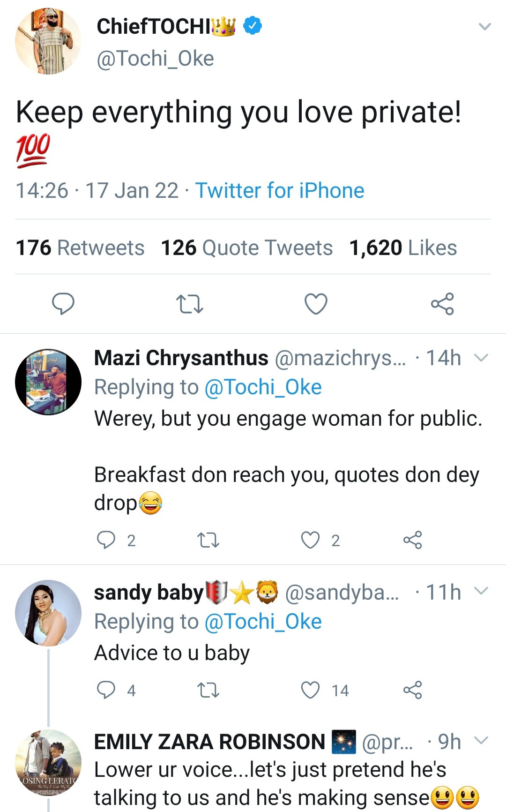Share the main tweet by ChiefTOCHI
Image resolution: width=506 pixels, height=812 pixels.
442,304
